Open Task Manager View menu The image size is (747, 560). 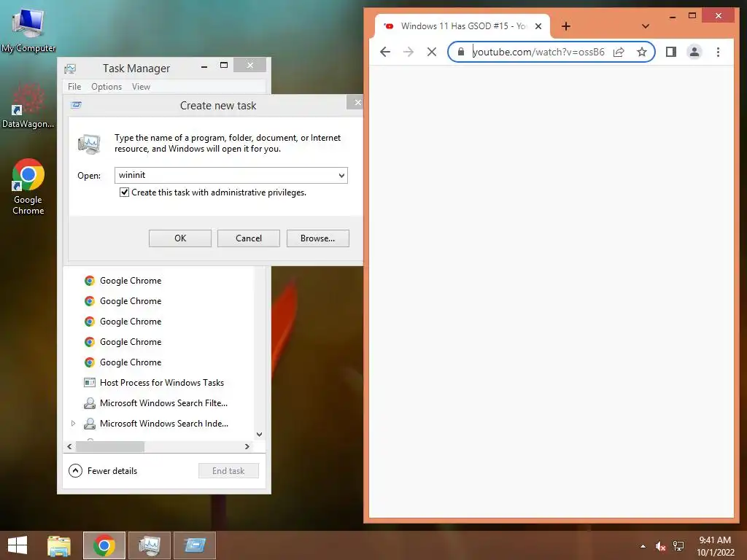141,87
